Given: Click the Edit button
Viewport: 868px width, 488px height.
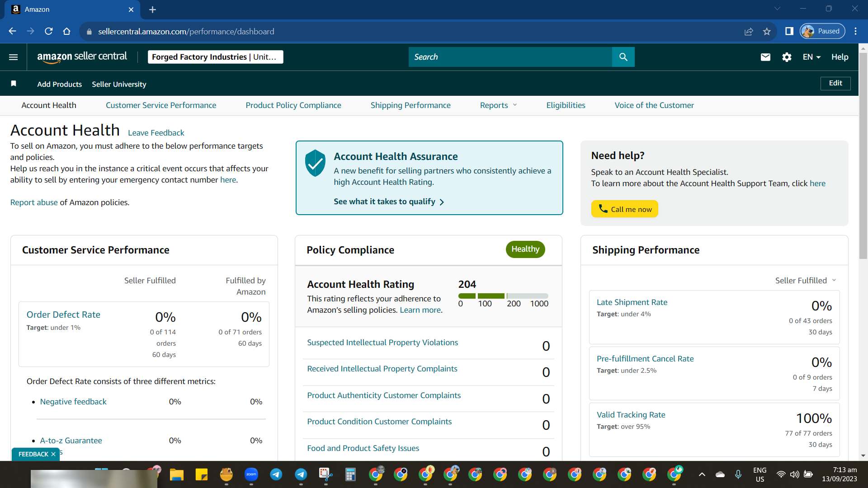Looking at the screenshot, I should [835, 83].
